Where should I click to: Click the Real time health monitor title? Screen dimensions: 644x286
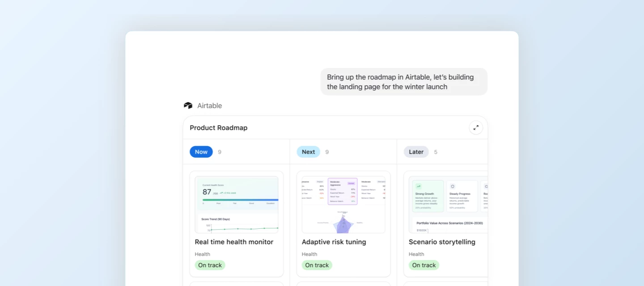[x=234, y=242]
